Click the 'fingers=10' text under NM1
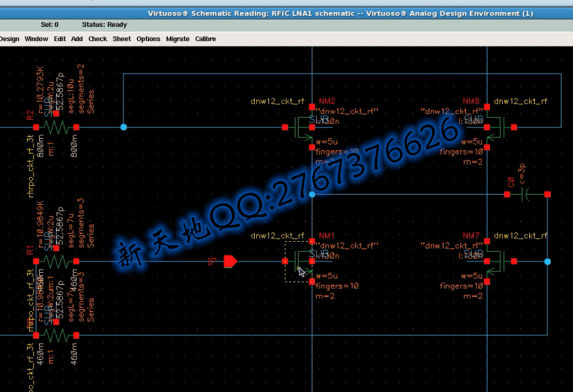The width and height of the screenshot is (573, 392). (337, 286)
